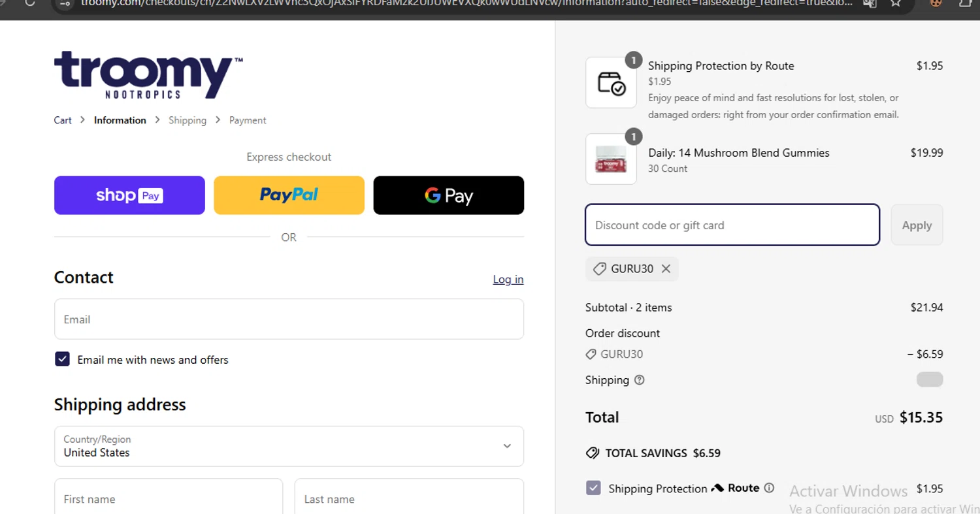Click the GURU30 tag icon in applied codes
980x514 pixels.
pos(599,268)
